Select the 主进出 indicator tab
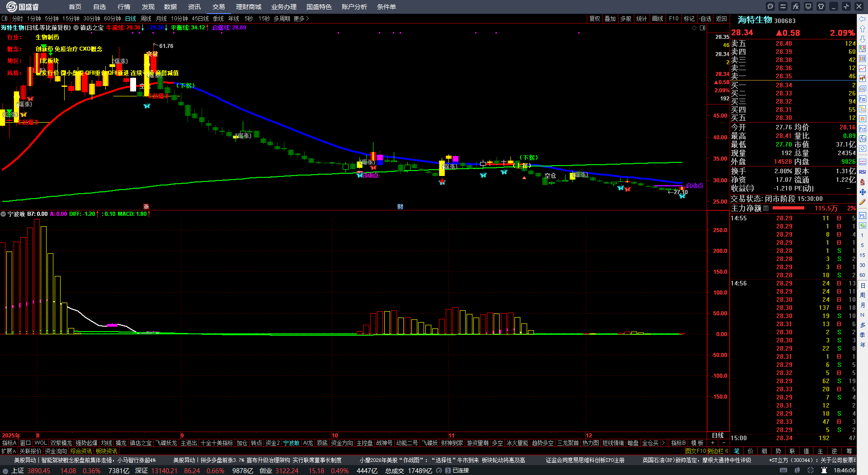The width and height of the screenshot is (868, 475). 189,443
